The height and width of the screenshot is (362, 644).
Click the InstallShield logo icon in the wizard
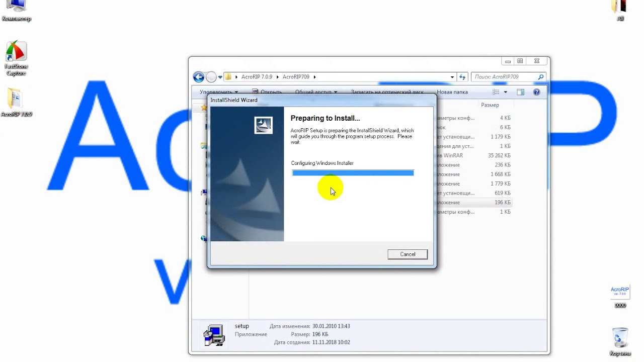click(x=264, y=125)
